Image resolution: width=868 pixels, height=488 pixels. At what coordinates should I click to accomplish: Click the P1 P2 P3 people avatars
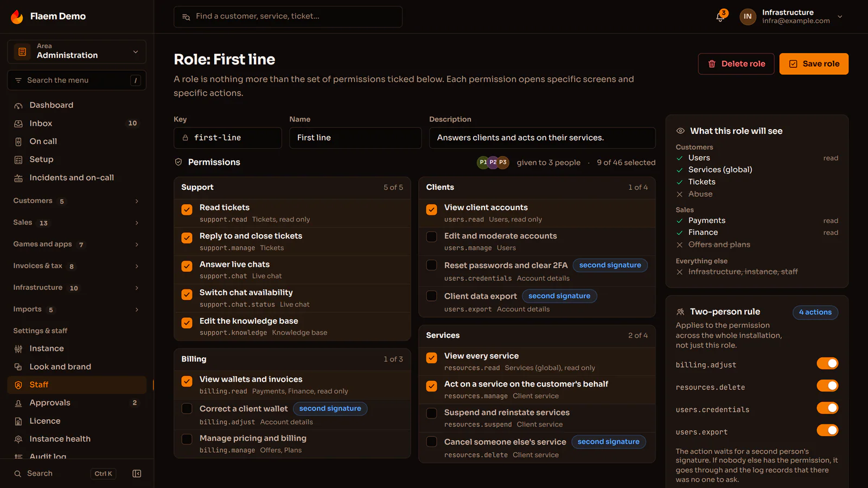point(493,162)
